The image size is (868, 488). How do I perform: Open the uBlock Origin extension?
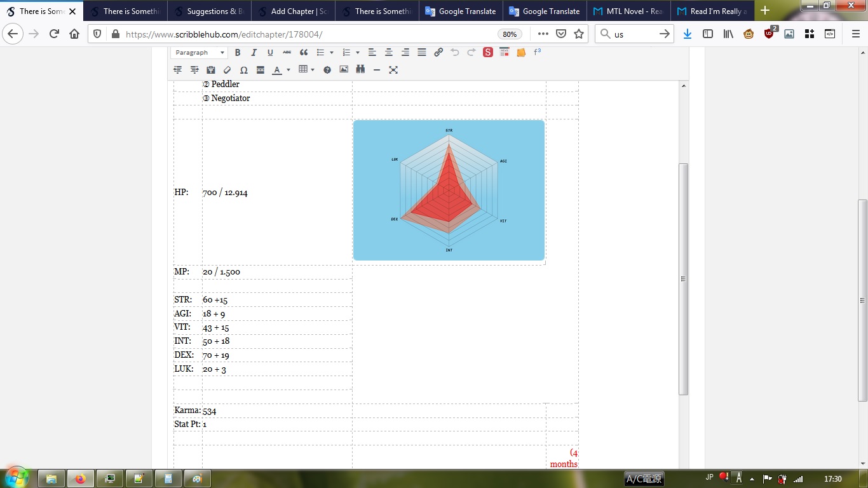click(770, 34)
